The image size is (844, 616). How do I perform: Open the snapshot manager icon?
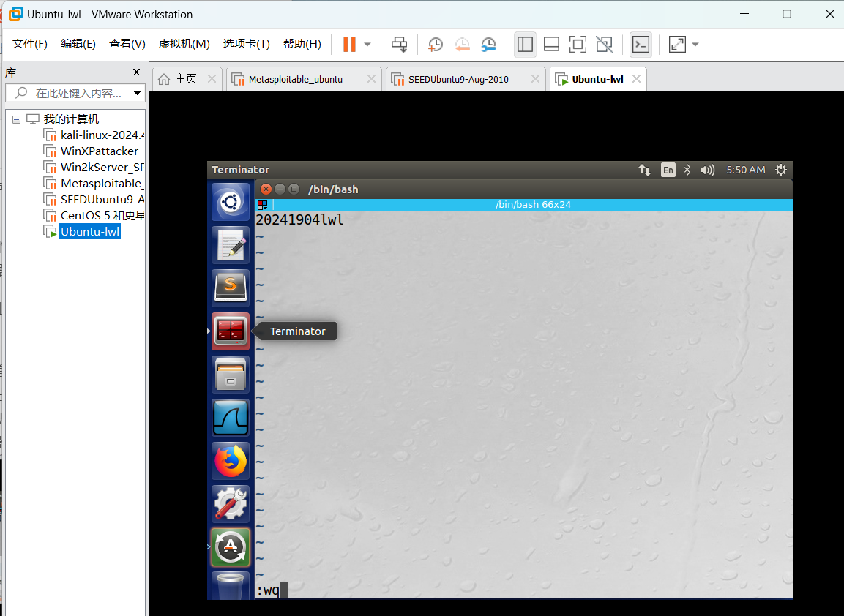coord(489,44)
